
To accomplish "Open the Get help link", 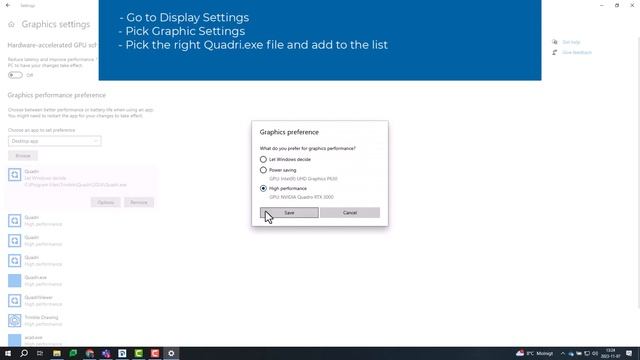I will (571, 42).
